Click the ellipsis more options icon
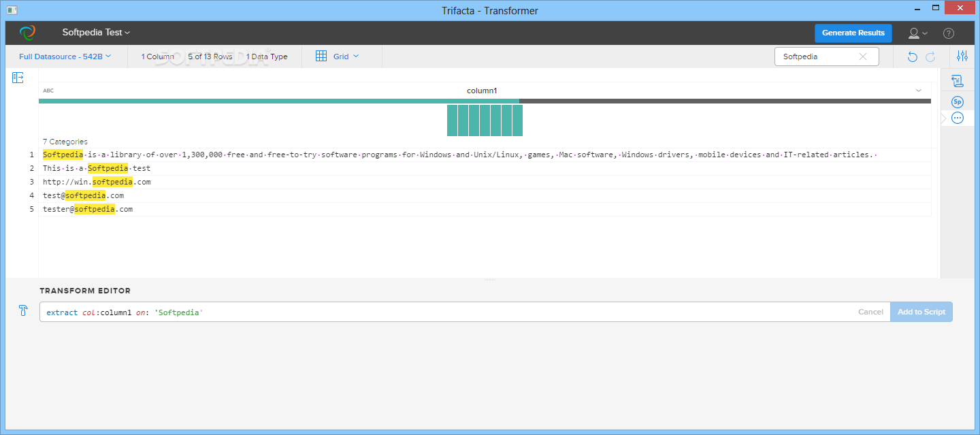The width and height of the screenshot is (980, 435). click(x=958, y=118)
